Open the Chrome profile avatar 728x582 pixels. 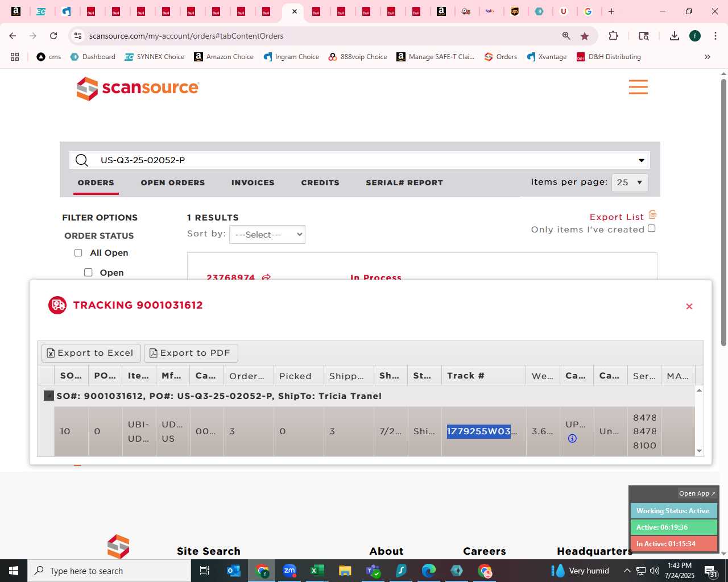[x=695, y=36]
